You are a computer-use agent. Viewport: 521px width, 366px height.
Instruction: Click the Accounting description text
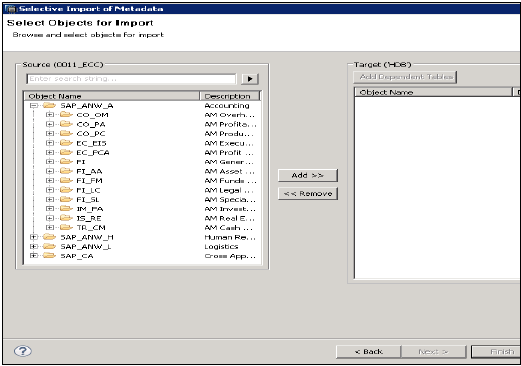click(x=227, y=106)
